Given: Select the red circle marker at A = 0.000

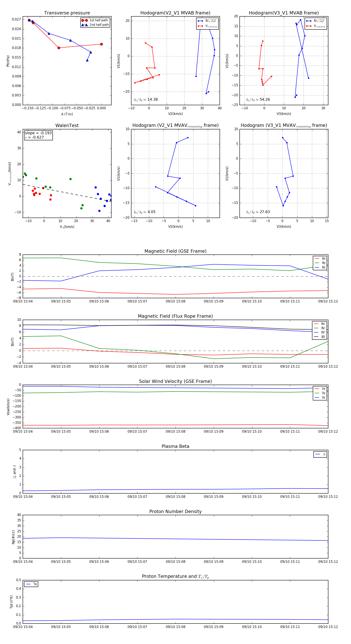Looking at the screenshot, I should point(101,44).
